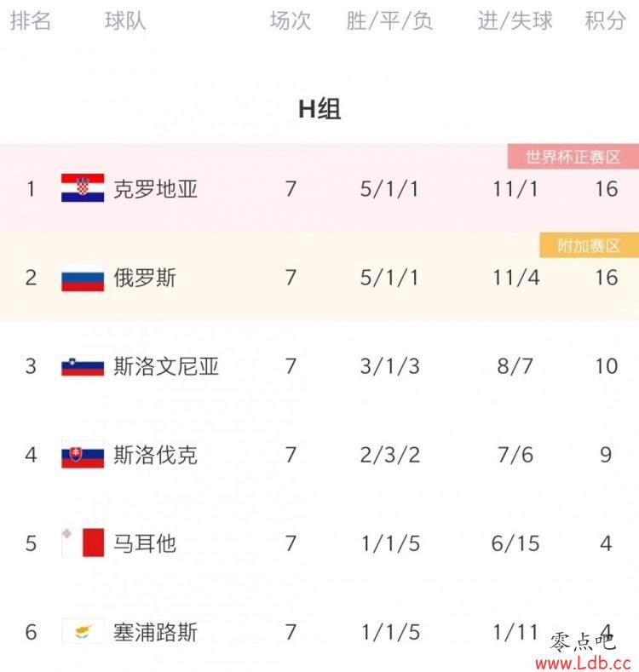Open team 克罗地亚 from the standings
Viewport: 639px width, 672px height.
click(155, 189)
